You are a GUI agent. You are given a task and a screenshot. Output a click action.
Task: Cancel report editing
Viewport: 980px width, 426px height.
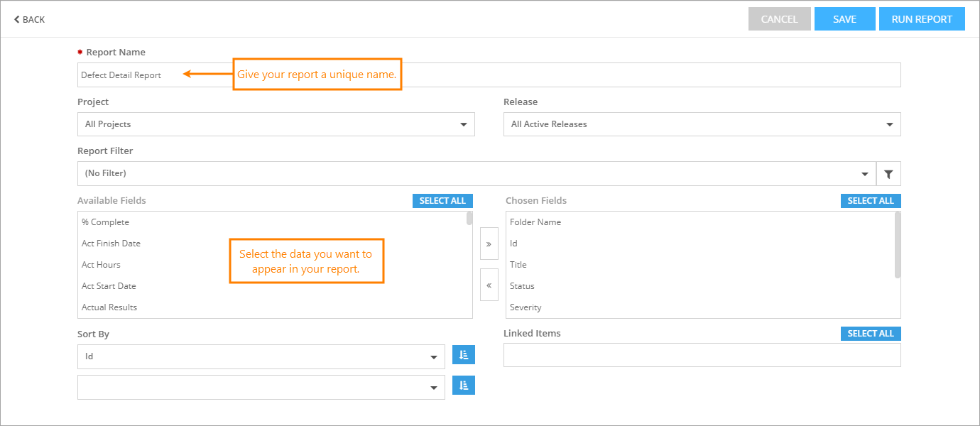pos(779,19)
